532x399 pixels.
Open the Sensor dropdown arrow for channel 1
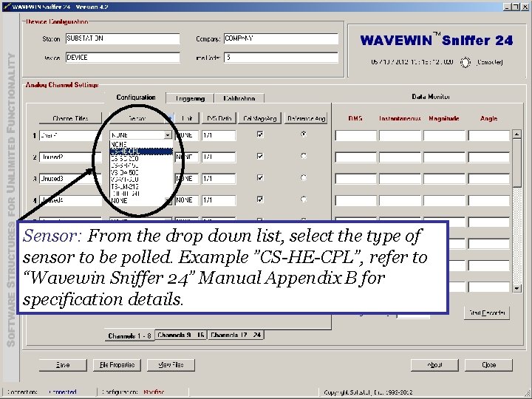pos(168,135)
